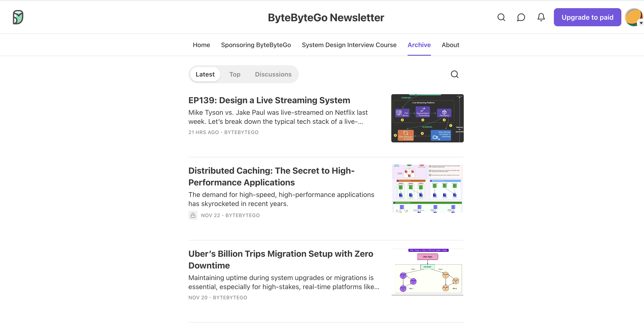Open site search in top header
The height and width of the screenshot is (326, 644).
tap(501, 17)
